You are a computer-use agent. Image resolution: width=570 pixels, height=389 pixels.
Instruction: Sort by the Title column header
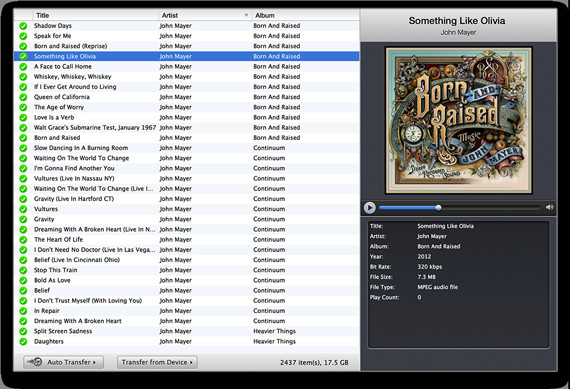(x=96, y=15)
